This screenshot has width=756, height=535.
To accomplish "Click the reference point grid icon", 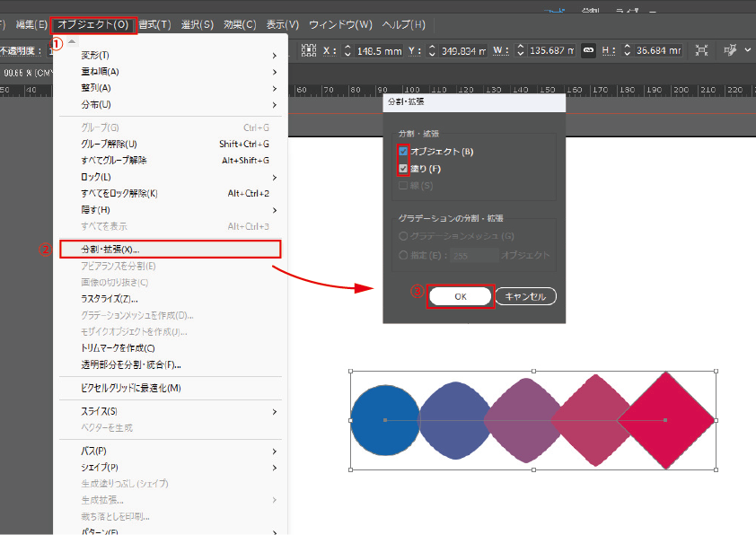I will point(309,50).
